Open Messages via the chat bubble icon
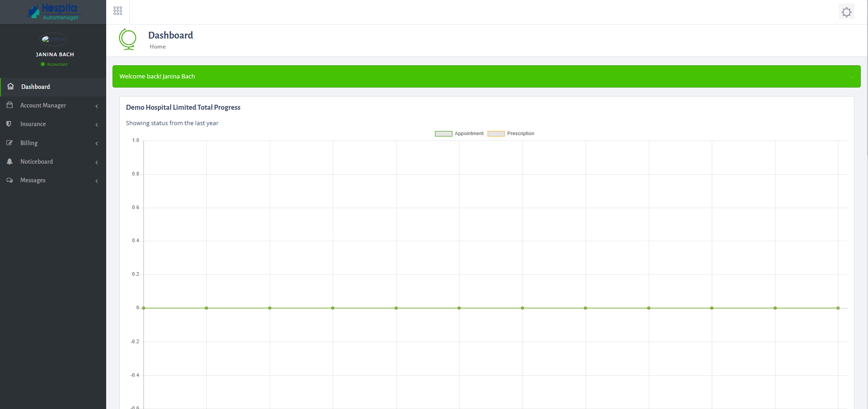 (x=10, y=180)
